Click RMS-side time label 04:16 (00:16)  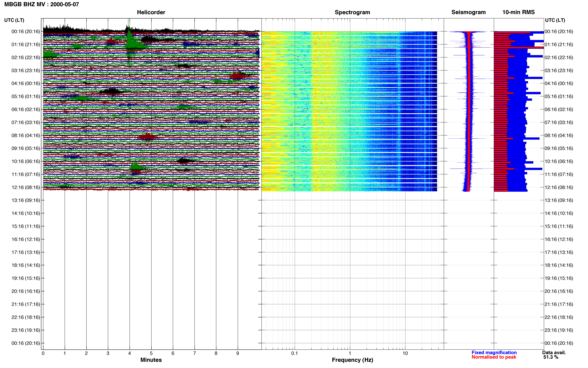point(559,83)
